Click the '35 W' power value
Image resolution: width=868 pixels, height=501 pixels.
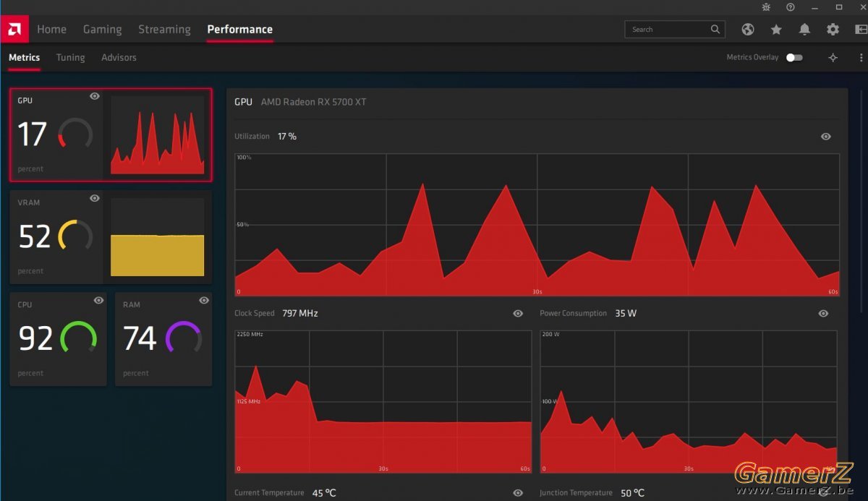tap(626, 313)
